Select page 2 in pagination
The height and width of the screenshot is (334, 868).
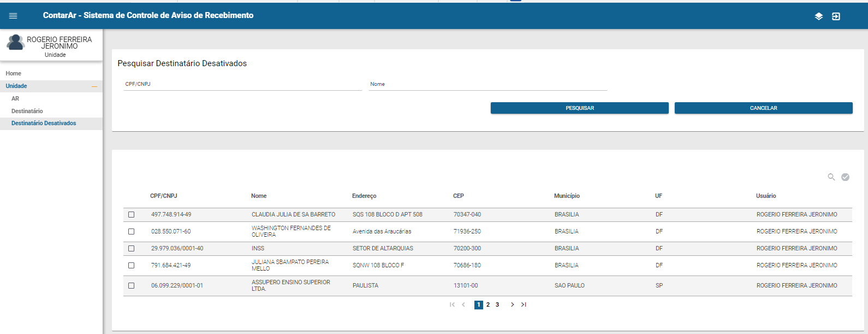pyautogui.click(x=488, y=305)
